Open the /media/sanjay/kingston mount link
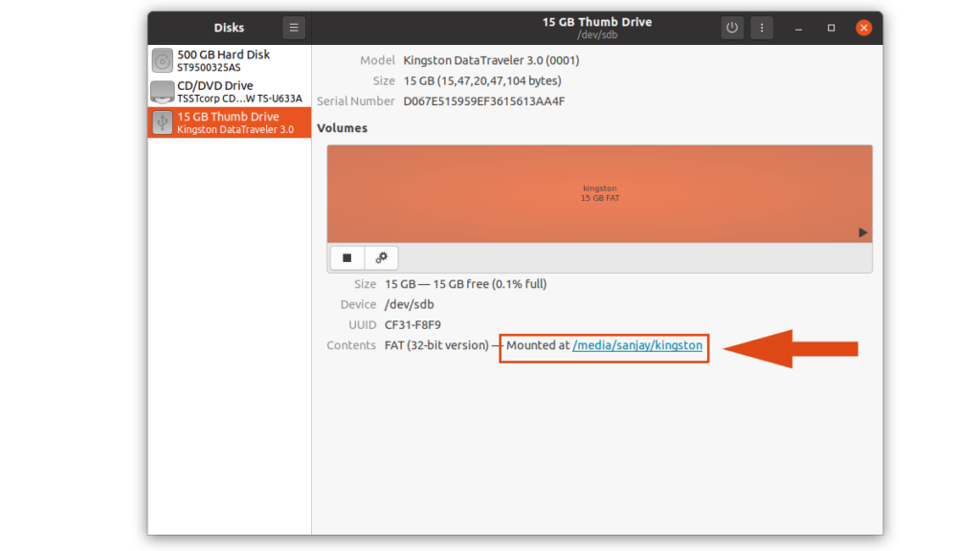The image size is (980, 551). click(639, 346)
